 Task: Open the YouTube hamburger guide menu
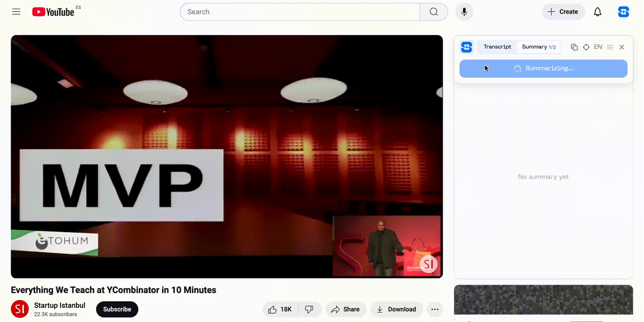click(x=17, y=12)
